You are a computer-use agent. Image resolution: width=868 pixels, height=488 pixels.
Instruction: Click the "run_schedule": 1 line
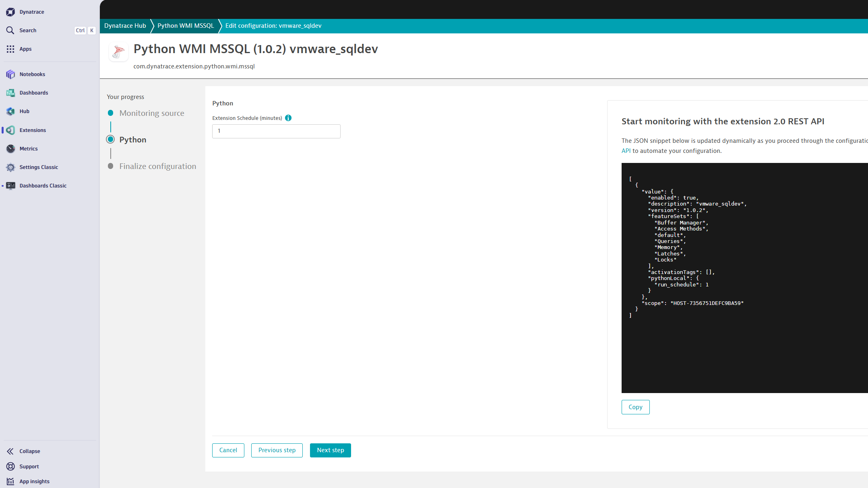click(x=682, y=285)
